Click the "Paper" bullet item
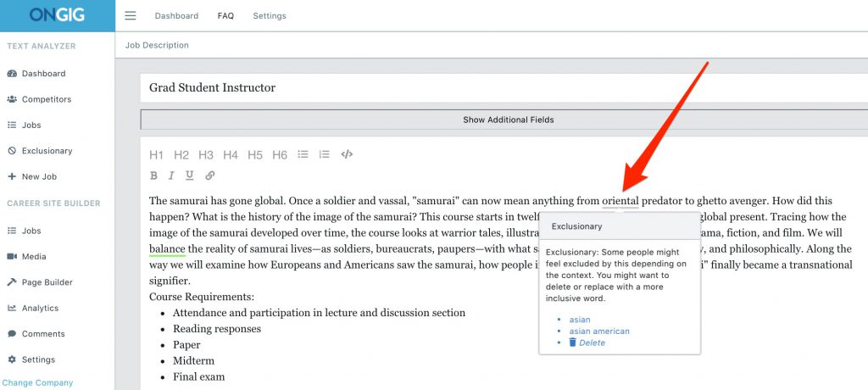Screen dimensions: 868x390 tap(186, 345)
